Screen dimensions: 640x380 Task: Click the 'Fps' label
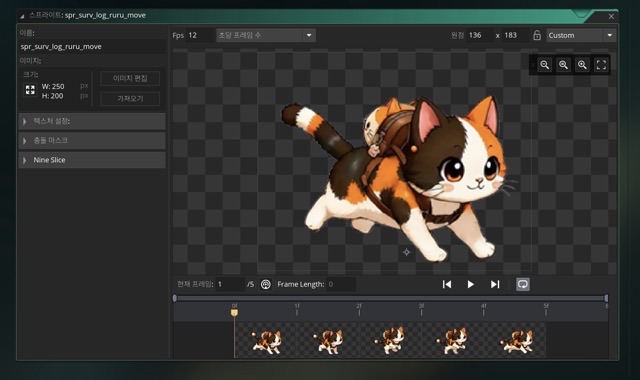coord(178,36)
